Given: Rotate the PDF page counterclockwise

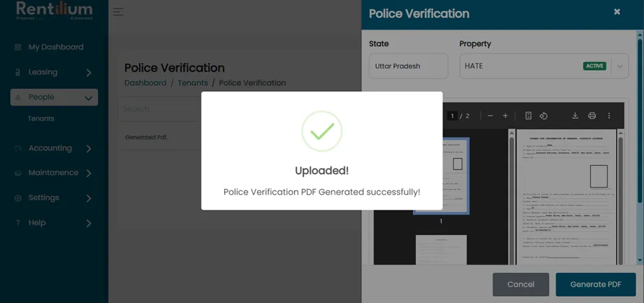Looking at the screenshot, I should 543,116.
